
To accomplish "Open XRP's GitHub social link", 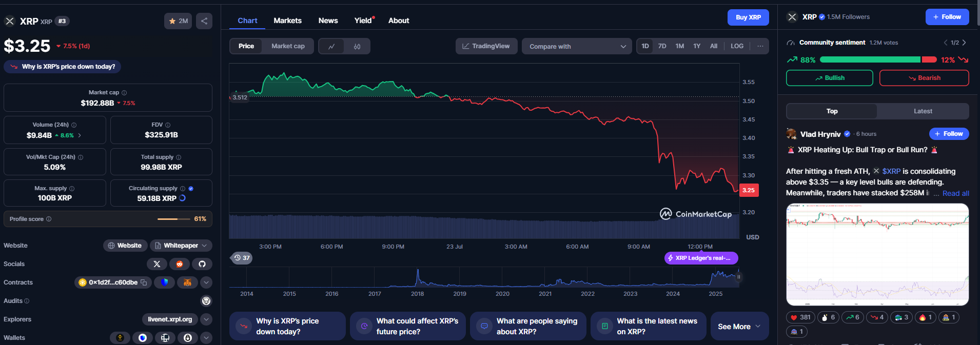I will click(202, 264).
